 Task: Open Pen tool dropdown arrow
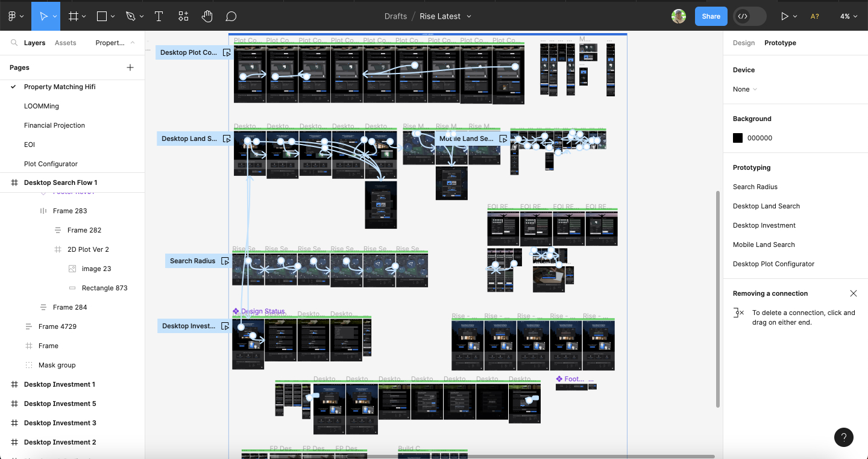141,16
